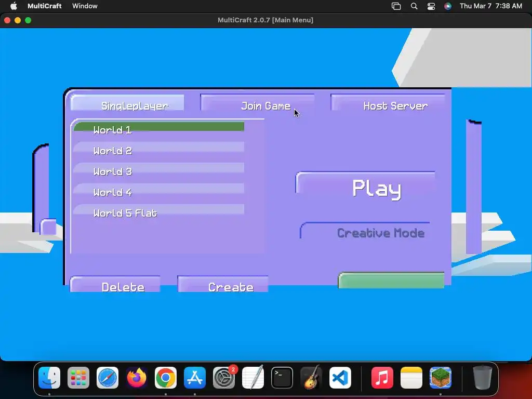Viewport: 532px width, 399px height.
Task: Open Control Center in menu bar
Action: click(431, 6)
